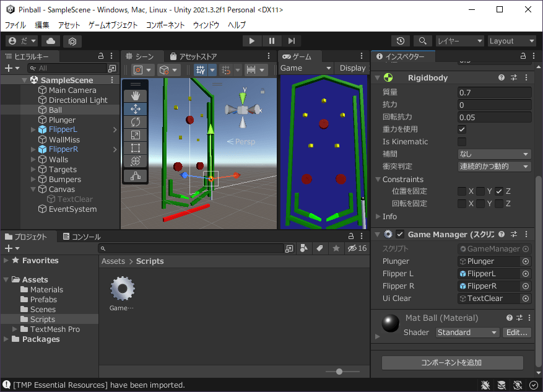Toggle the Inspector lock icon
This screenshot has width=543, height=392.
pos(523,56)
